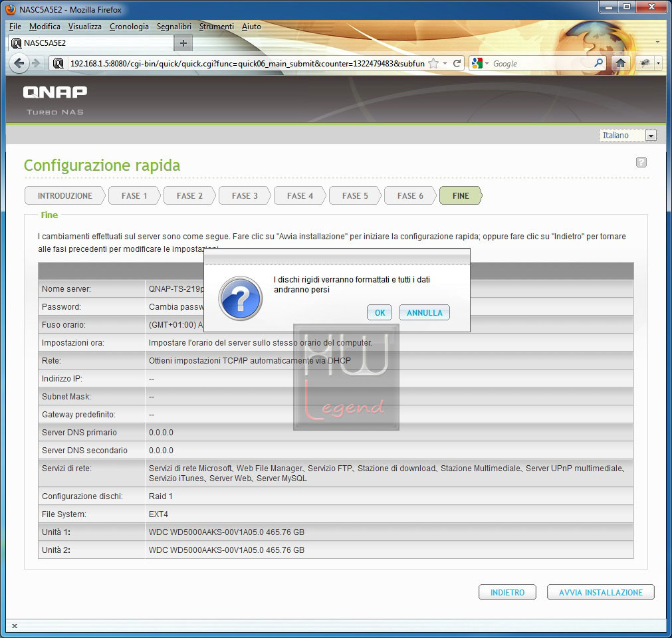
Task: Click the Unità 2 disk value
Action: click(226, 550)
